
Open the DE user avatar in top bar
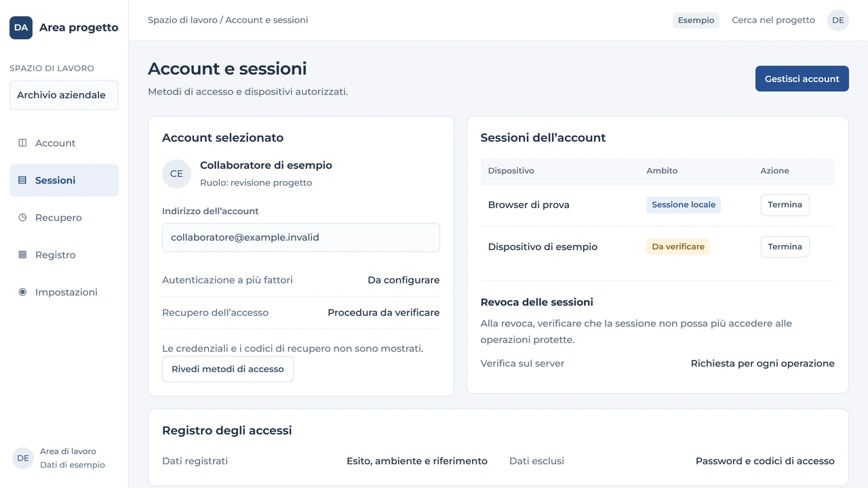pos(838,20)
